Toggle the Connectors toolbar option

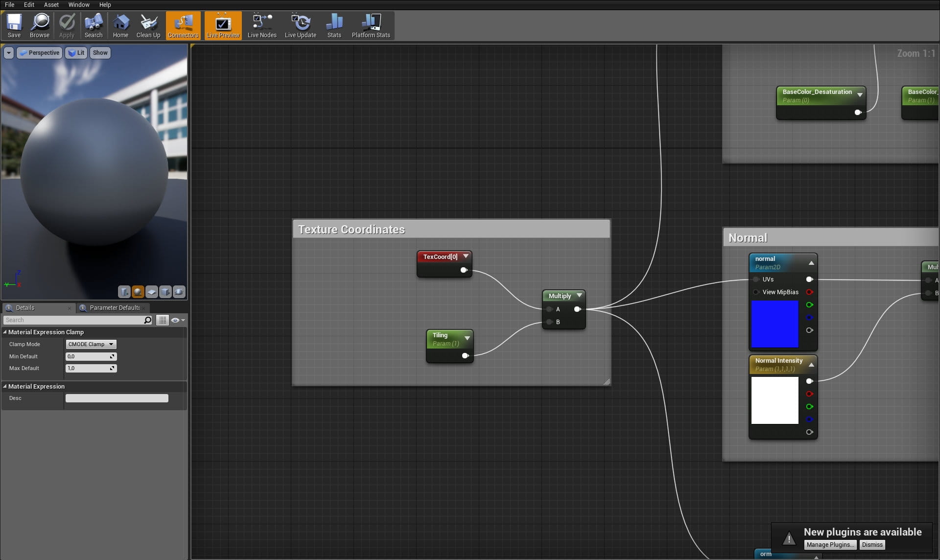183,25
